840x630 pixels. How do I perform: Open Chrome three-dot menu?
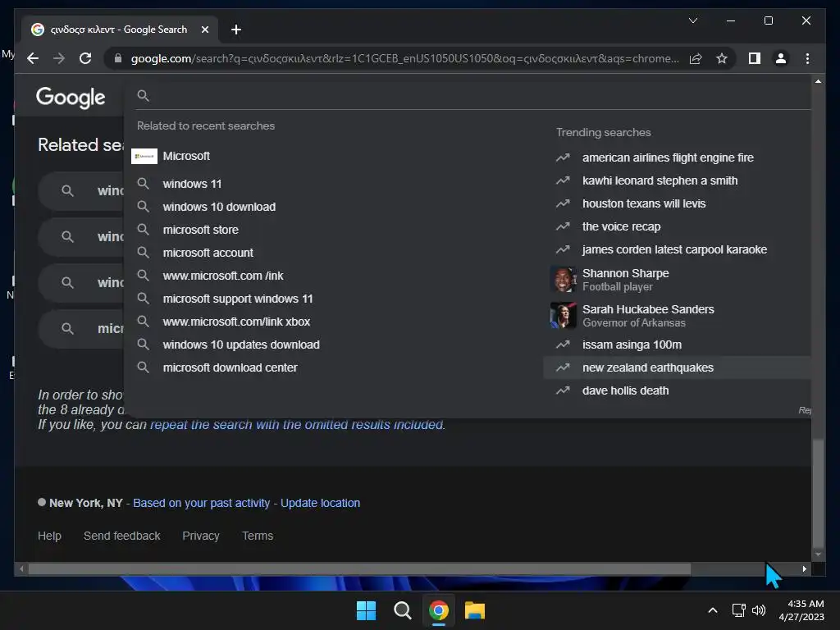807,58
